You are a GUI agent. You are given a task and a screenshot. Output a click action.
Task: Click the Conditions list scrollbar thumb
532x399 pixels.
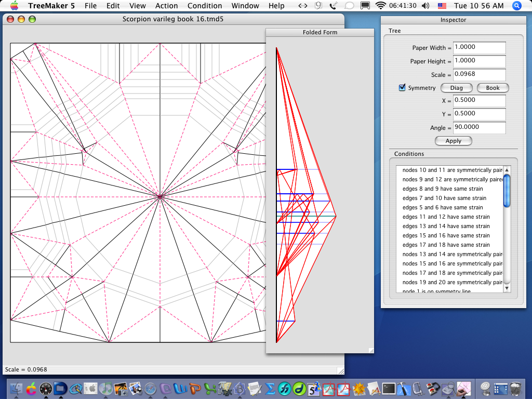pos(507,191)
